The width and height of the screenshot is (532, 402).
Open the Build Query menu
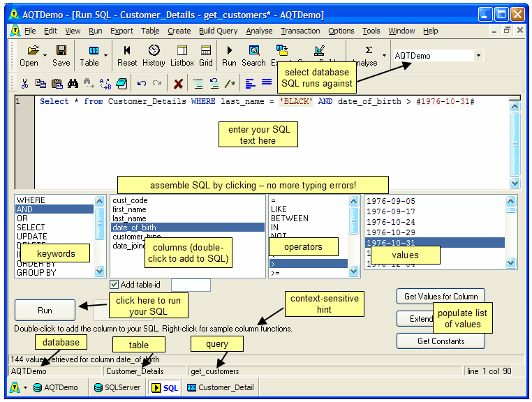click(x=218, y=31)
